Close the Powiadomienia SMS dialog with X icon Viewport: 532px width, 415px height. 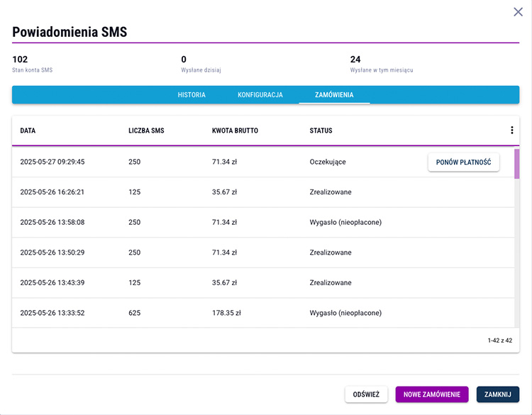518,12
